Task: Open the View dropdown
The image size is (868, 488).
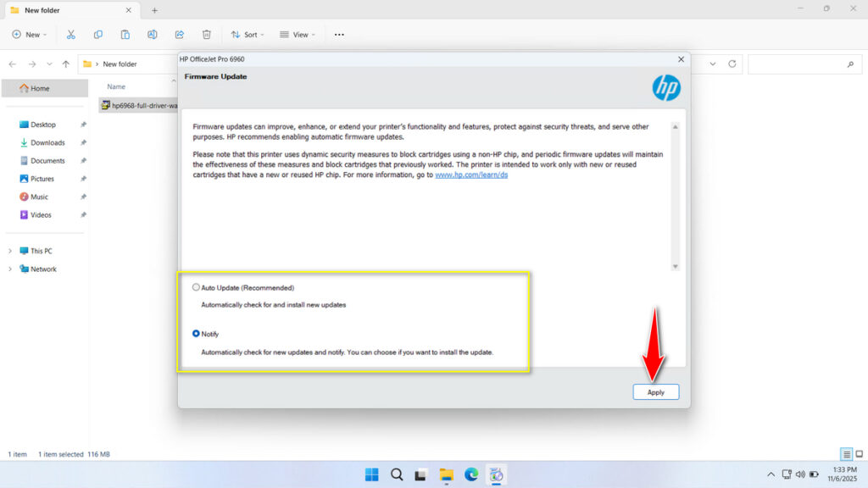Action: click(x=298, y=34)
